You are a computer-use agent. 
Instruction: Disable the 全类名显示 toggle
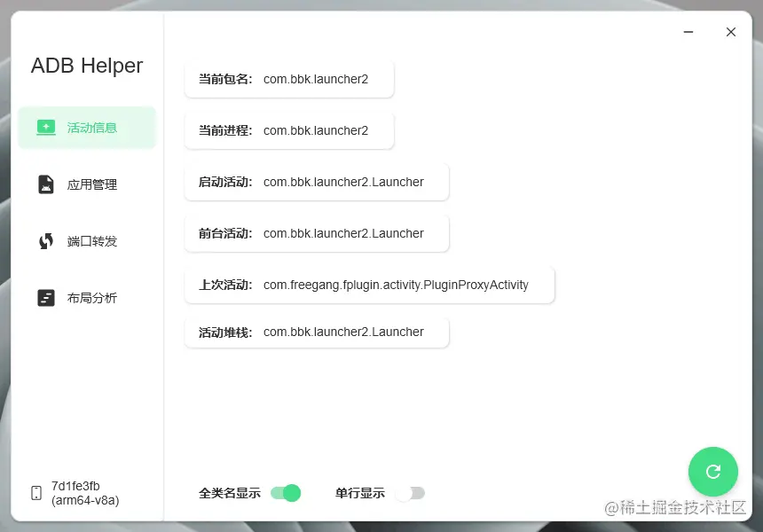(284, 492)
